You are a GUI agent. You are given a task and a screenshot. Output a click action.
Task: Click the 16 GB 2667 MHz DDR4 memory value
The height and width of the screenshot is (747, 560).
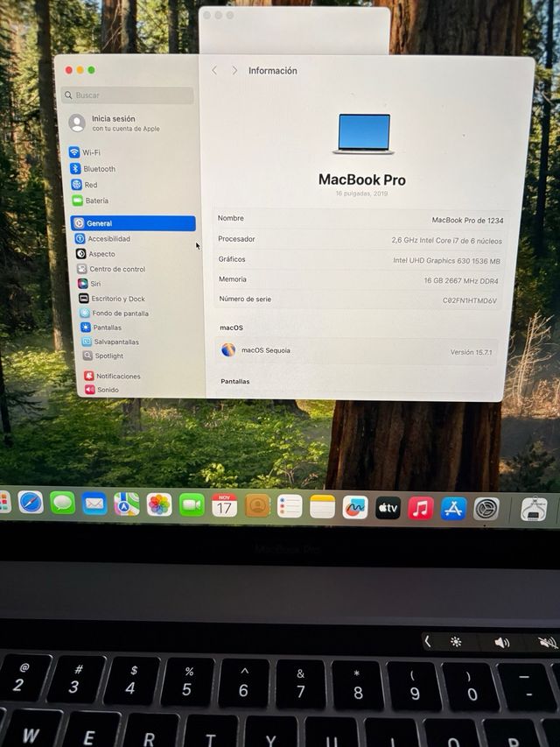tap(461, 280)
